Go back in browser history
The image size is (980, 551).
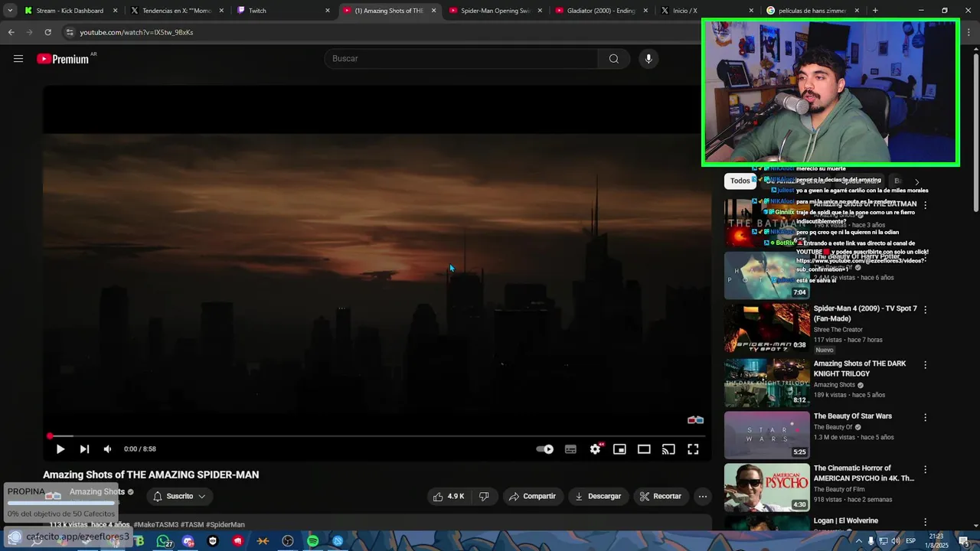point(11,32)
